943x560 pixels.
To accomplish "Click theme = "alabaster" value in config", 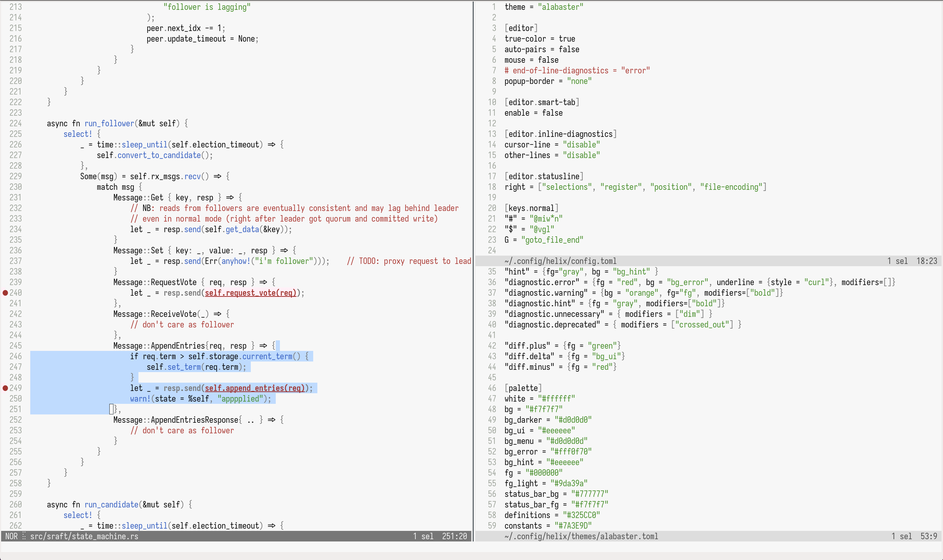I will 561,7.
